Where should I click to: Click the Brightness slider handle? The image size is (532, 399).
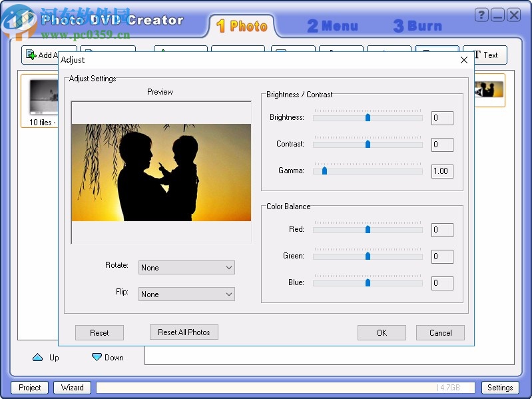coord(368,117)
